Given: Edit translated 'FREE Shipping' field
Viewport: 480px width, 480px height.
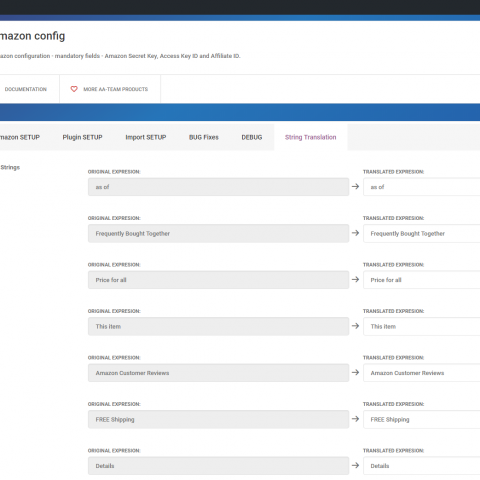Looking at the screenshot, I should (x=422, y=419).
